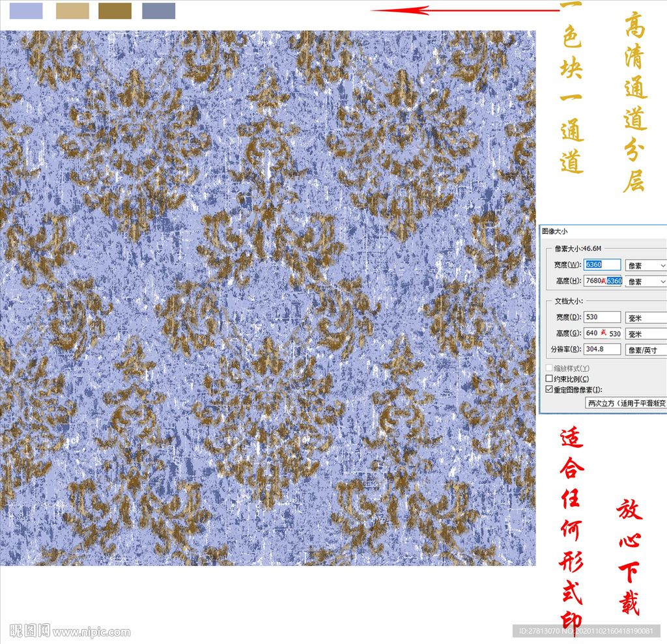Click the document width field showing 530
Viewport: 667px width, 644px height.
pos(603,317)
